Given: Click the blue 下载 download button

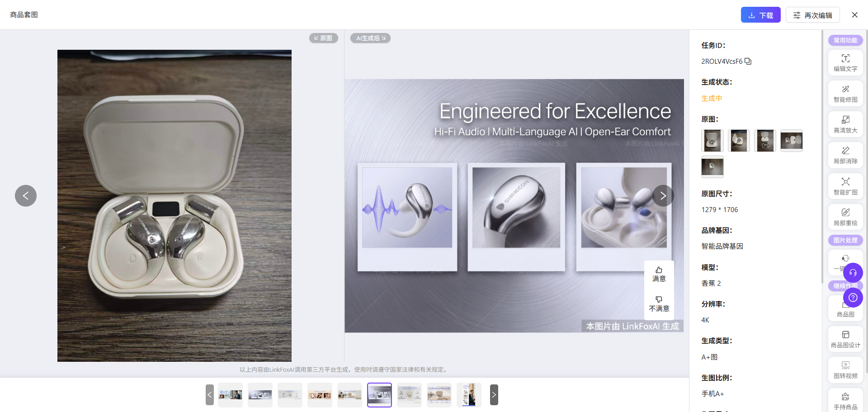Looking at the screenshot, I should (x=760, y=15).
